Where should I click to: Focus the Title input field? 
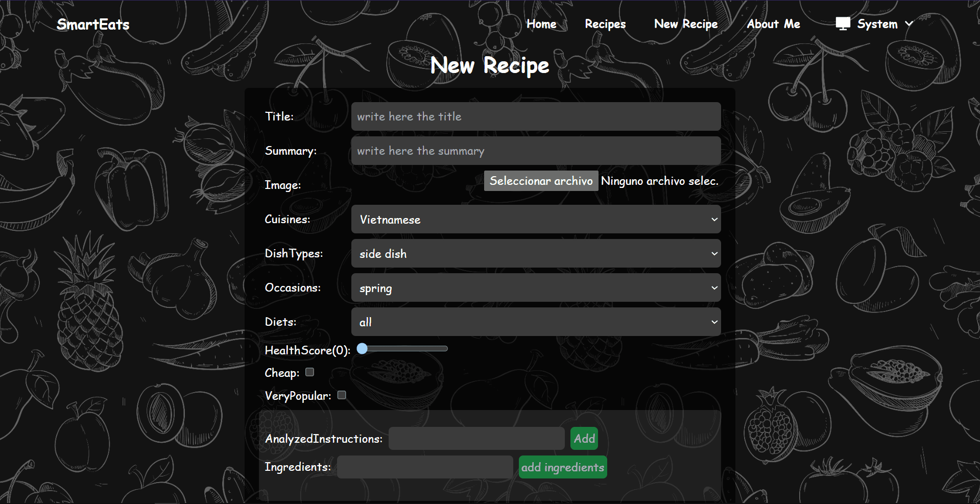536,116
